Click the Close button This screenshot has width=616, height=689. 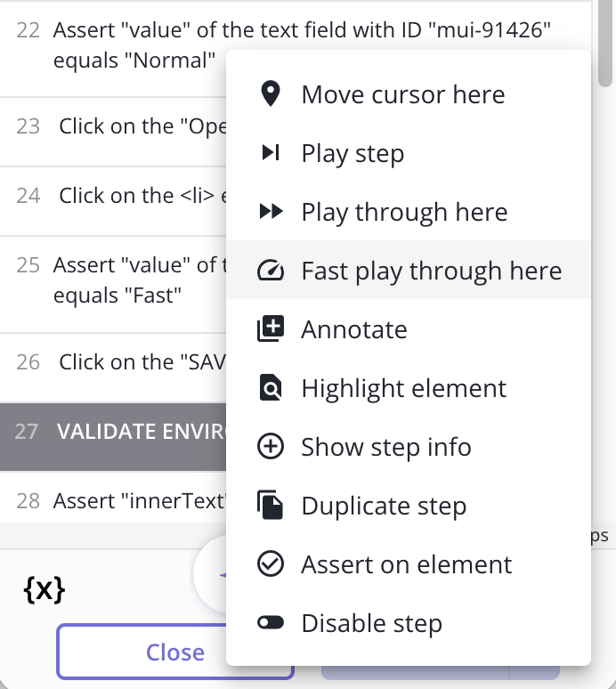click(x=174, y=653)
